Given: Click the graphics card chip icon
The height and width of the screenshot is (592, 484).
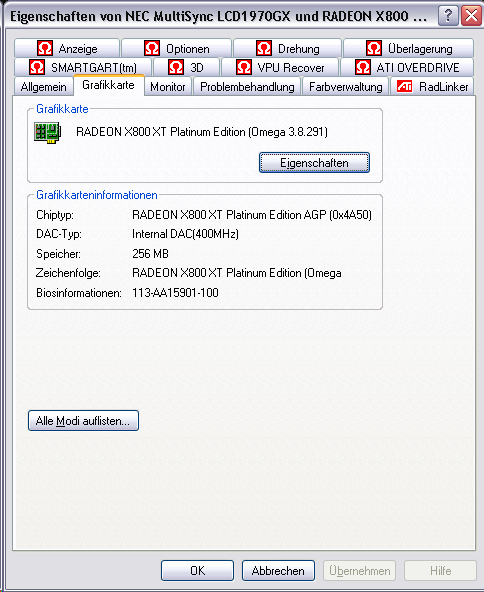Looking at the screenshot, I should point(48,133).
